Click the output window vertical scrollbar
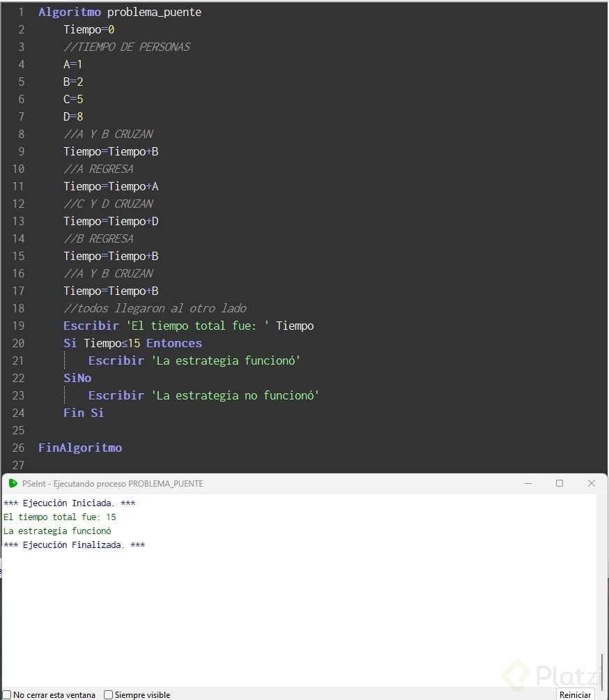 pyautogui.click(x=602, y=669)
